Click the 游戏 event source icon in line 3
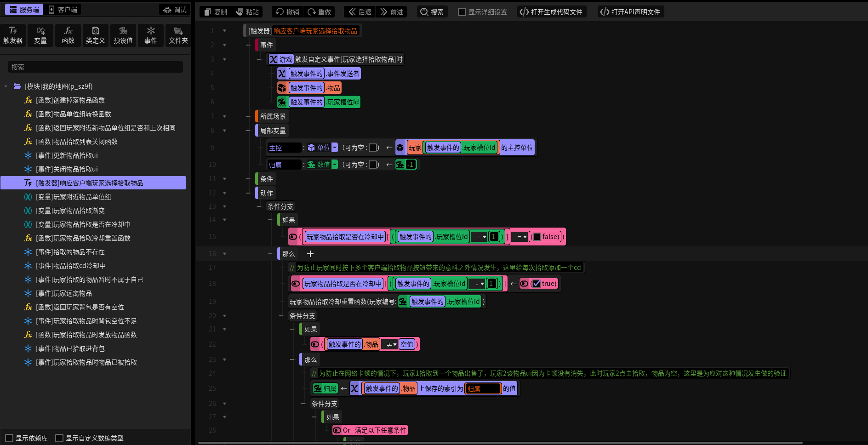 pos(274,59)
